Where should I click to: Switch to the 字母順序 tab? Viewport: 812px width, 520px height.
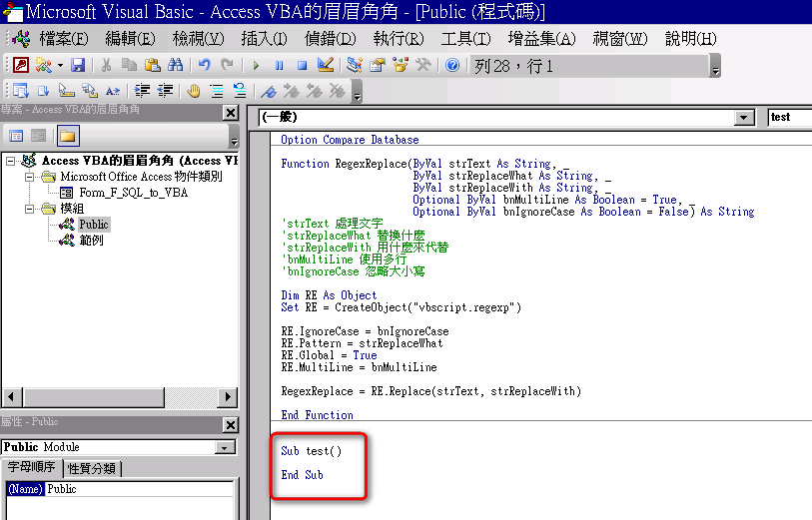point(31,468)
